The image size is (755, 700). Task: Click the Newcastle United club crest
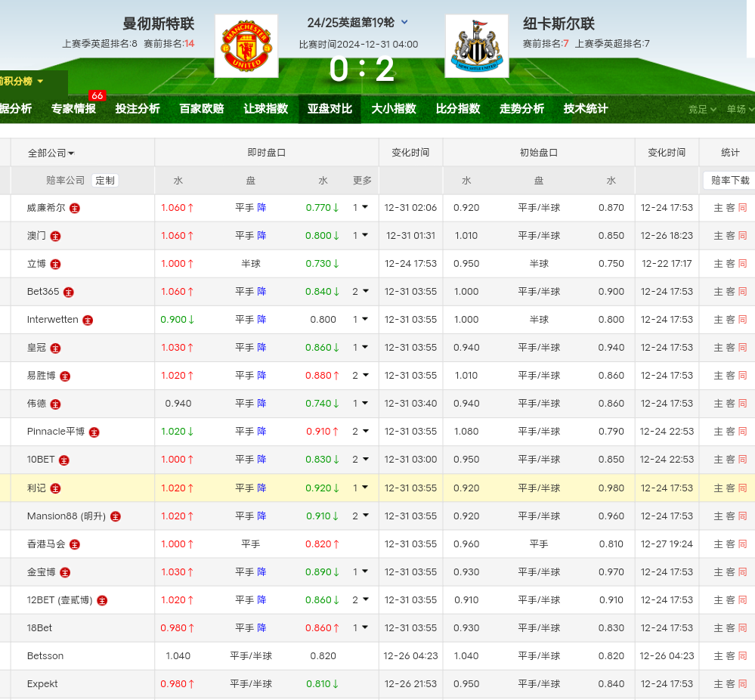477,46
